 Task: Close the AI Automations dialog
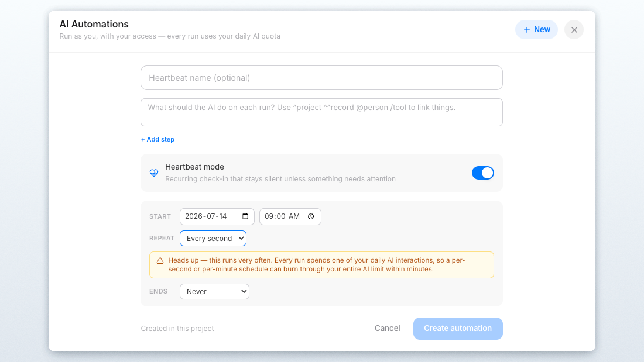click(x=574, y=30)
